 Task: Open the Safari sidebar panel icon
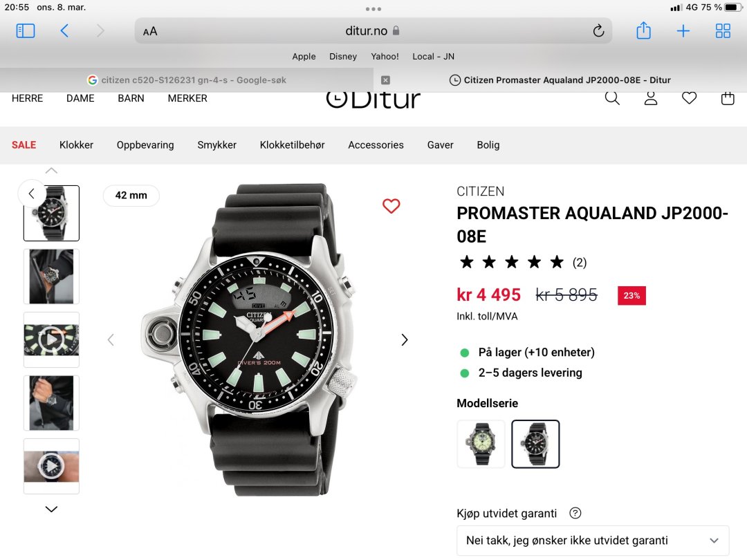(x=26, y=31)
